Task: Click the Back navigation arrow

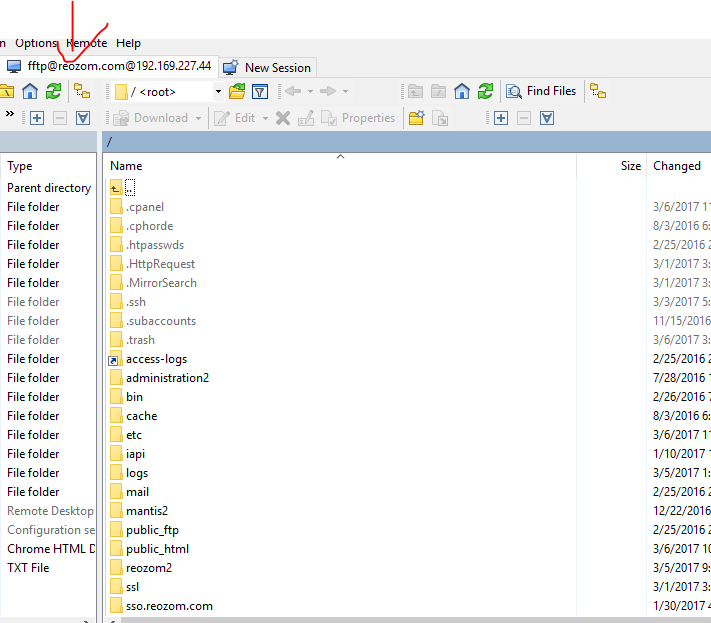Action: [292, 92]
